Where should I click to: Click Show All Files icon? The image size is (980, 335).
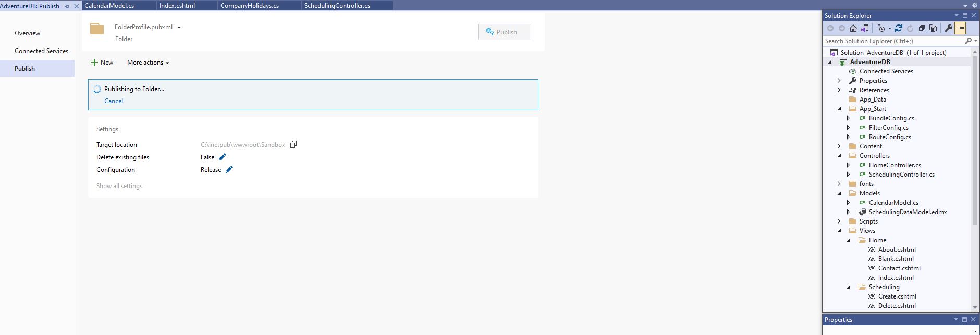(x=933, y=28)
